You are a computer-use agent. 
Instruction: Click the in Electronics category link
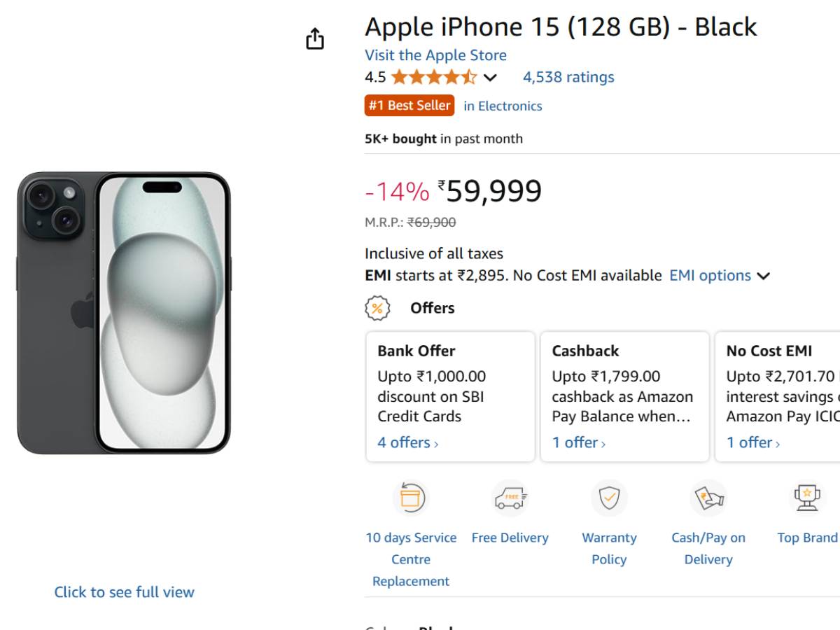(x=503, y=106)
